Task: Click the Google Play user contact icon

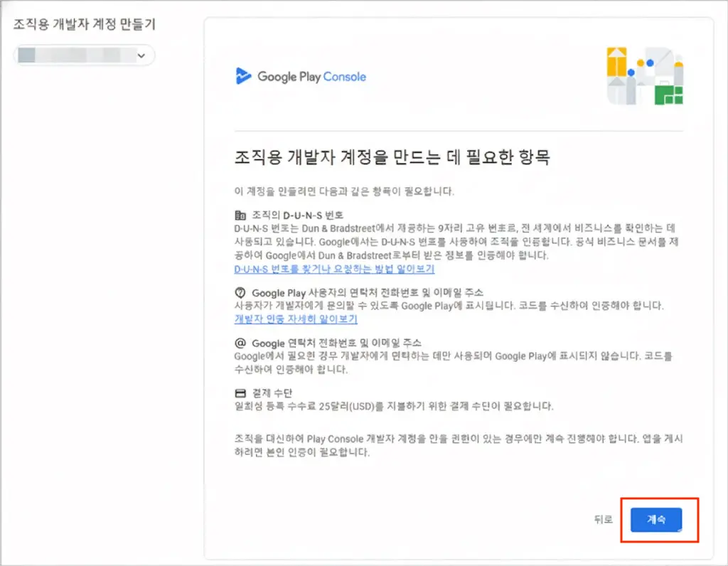Action: (240, 292)
